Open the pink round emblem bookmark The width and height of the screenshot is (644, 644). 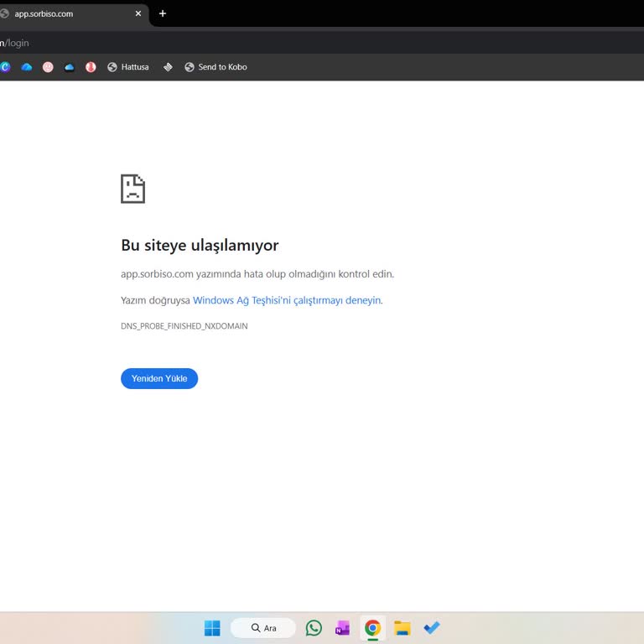pyautogui.click(x=48, y=67)
